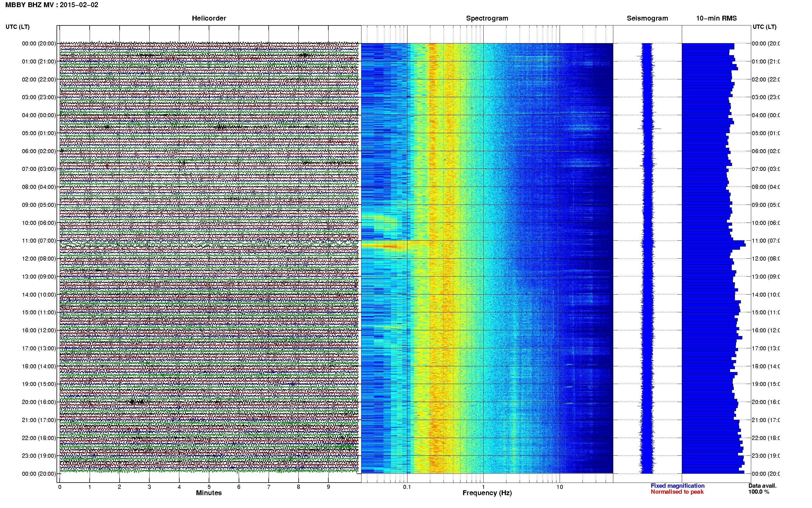Click the seismogram spike near 05:00

tap(649, 129)
